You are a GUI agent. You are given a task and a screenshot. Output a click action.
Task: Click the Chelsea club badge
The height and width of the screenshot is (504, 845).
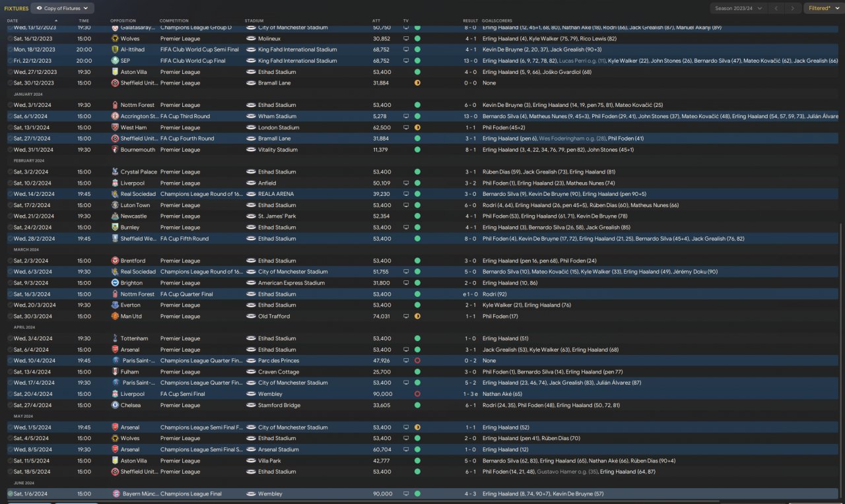(x=116, y=405)
